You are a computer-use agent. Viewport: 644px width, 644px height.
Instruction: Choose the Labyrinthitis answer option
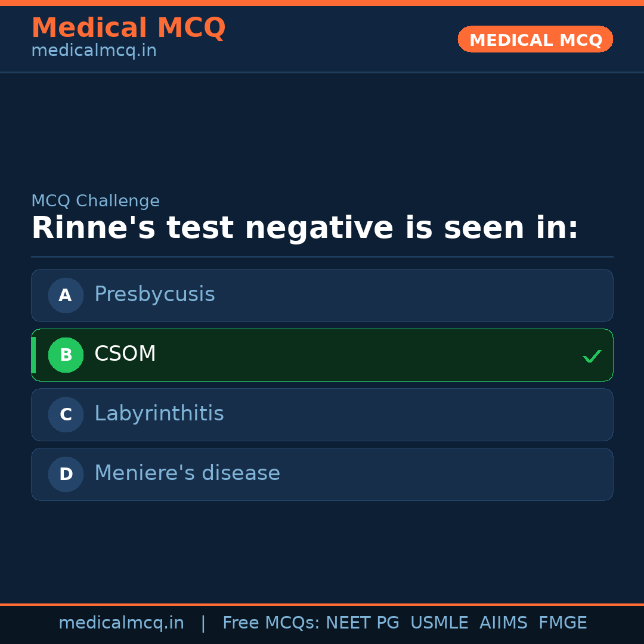coord(322,414)
